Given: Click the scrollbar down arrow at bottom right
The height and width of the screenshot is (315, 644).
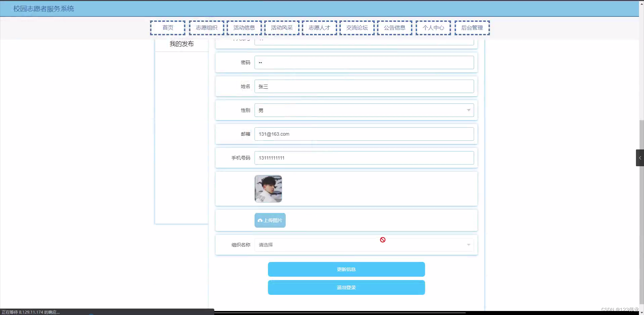Looking at the screenshot, I should pos(641,312).
